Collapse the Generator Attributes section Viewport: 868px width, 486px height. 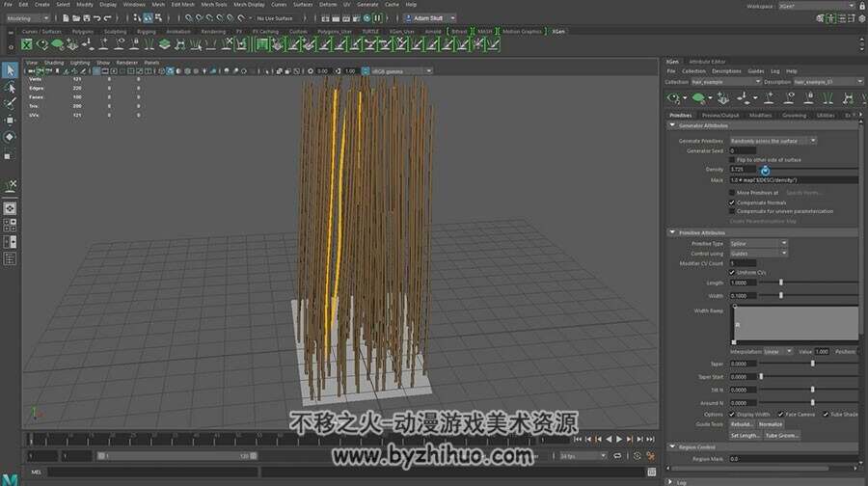(672, 125)
